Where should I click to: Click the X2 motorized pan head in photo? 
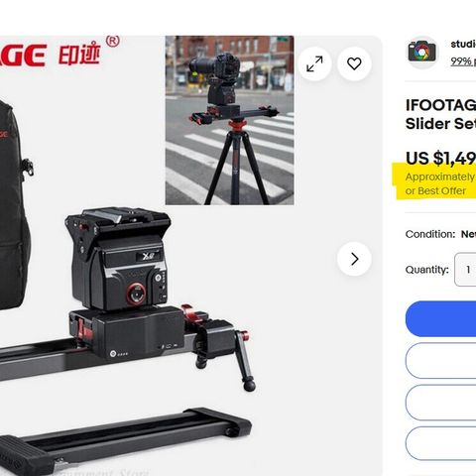(x=118, y=260)
